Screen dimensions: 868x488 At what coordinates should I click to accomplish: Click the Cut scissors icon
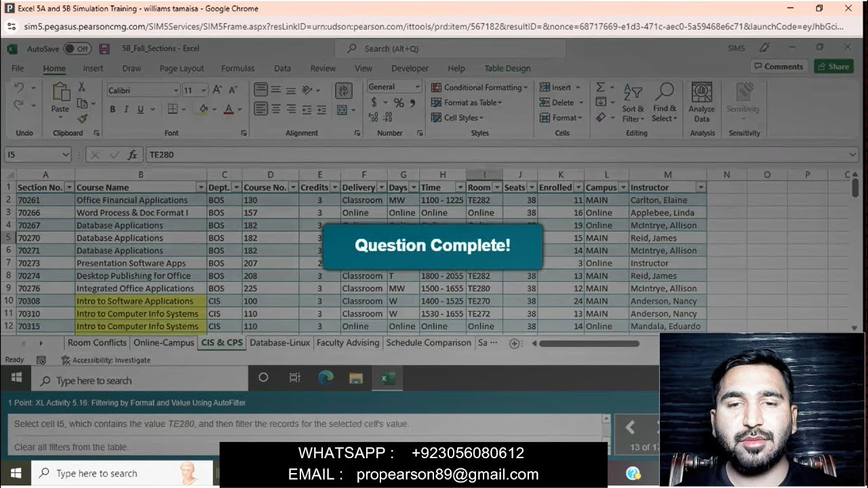pos(81,87)
